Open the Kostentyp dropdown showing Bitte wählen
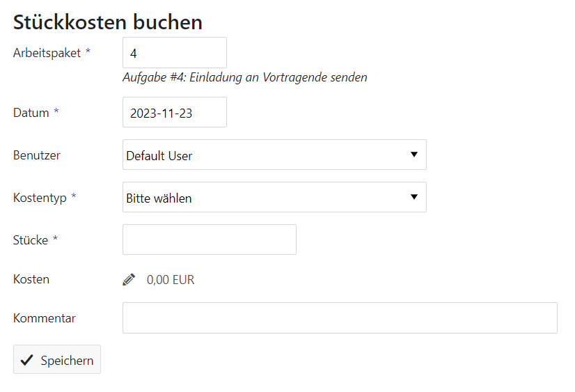The image size is (575, 392). (274, 197)
